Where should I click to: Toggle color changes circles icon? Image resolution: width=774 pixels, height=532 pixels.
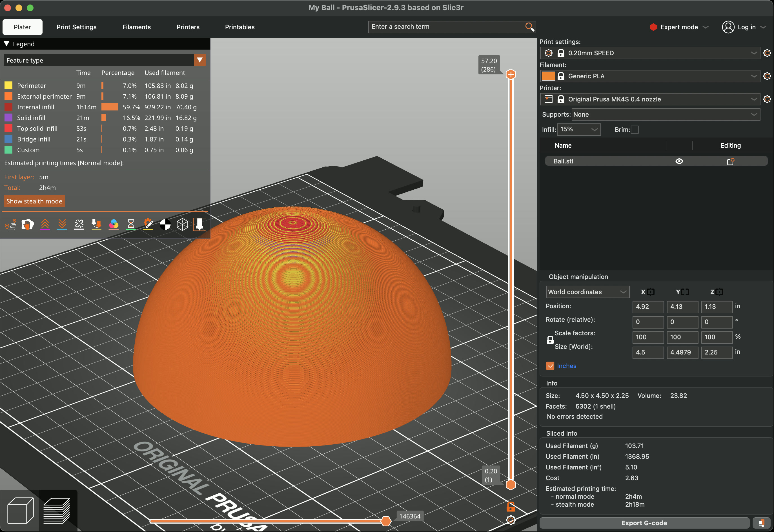[x=114, y=225]
